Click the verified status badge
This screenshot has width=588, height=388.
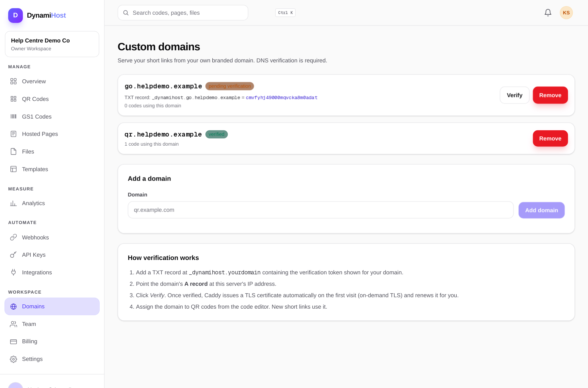coord(217,134)
